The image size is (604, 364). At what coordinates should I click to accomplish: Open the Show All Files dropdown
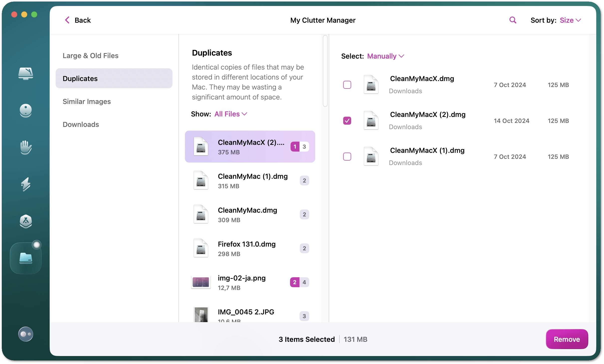point(231,114)
